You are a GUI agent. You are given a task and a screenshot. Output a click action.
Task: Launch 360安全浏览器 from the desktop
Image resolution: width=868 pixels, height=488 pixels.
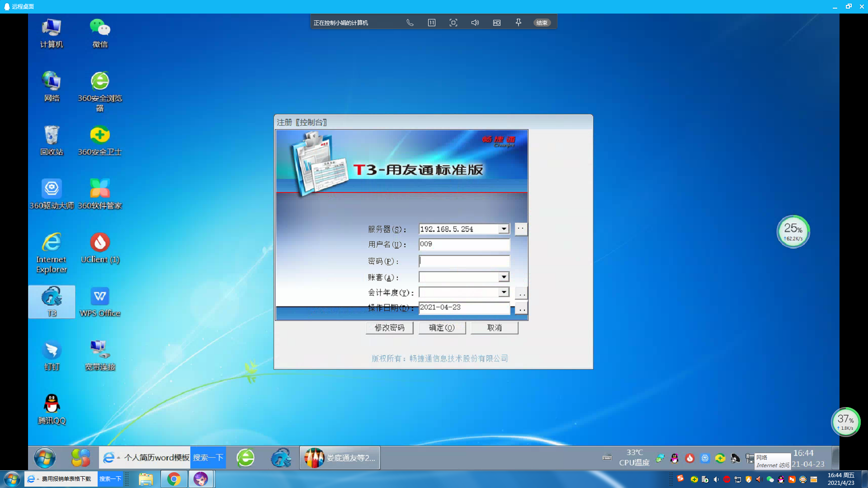click(100, 92)
